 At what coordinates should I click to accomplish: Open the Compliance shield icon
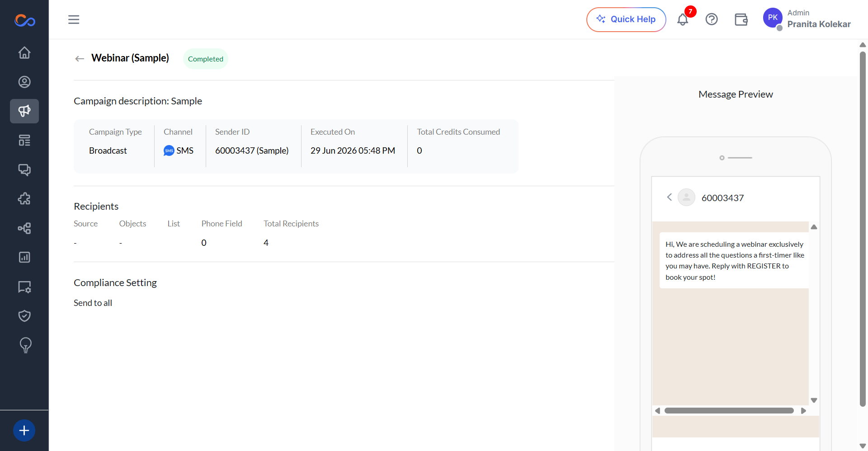click(24, 316)
